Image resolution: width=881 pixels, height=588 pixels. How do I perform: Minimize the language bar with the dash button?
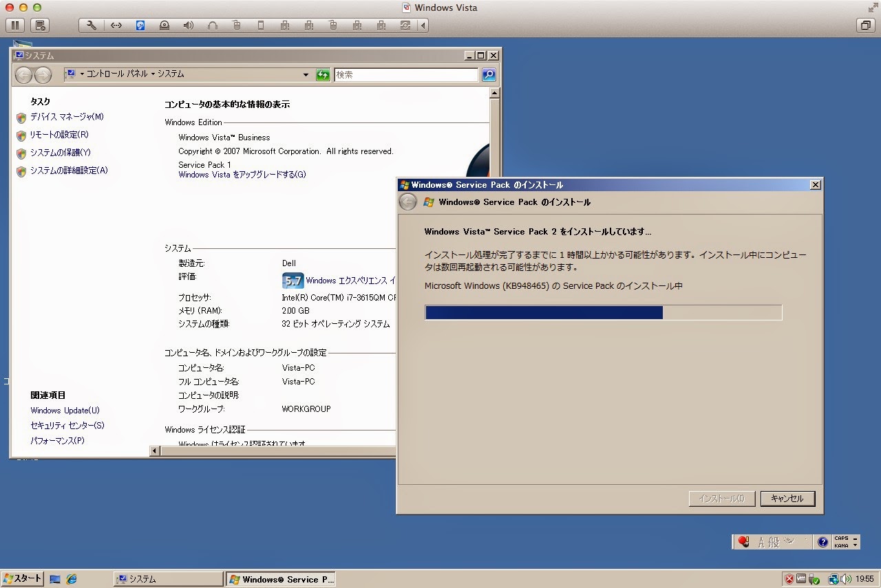[x=856, y=538]
